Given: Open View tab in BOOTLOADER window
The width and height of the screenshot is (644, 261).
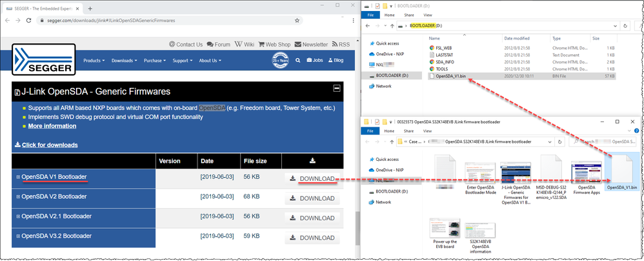Looking at the screenshot, I should click(427, 16).
